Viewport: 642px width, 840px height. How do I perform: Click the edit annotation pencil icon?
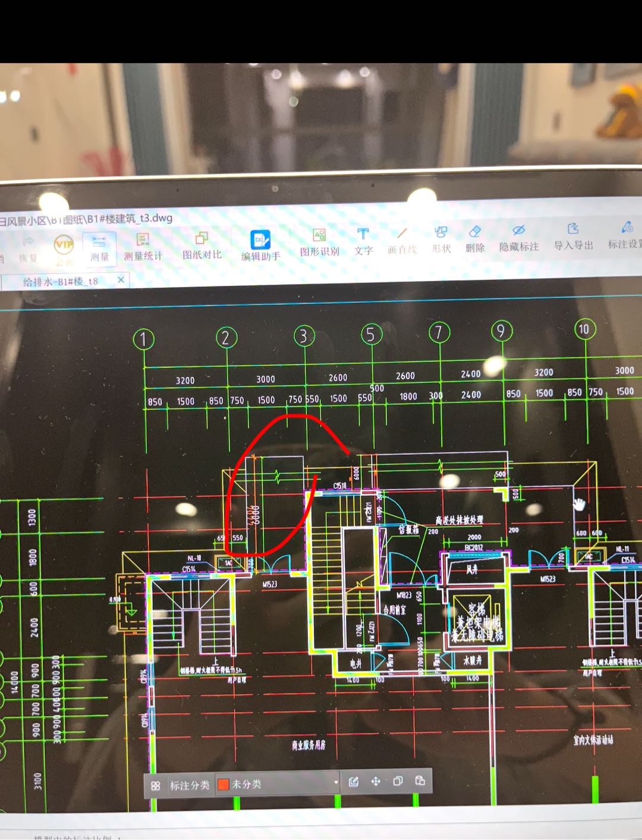(354, 782)
